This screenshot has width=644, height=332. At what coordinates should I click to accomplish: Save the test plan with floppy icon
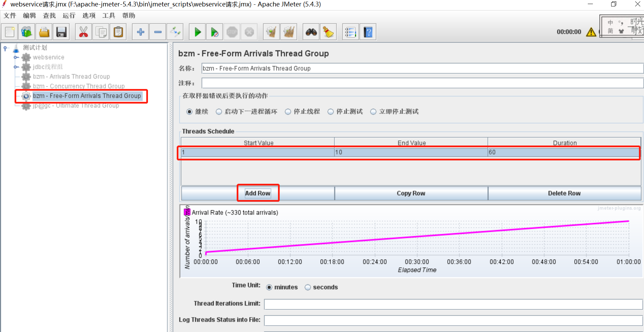click(x=61, y=32)
